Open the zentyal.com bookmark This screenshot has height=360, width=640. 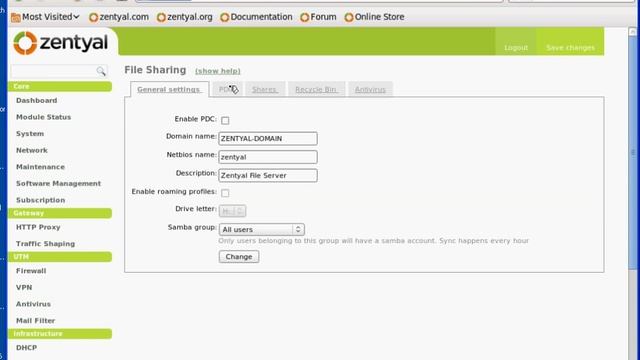(119, 17)
